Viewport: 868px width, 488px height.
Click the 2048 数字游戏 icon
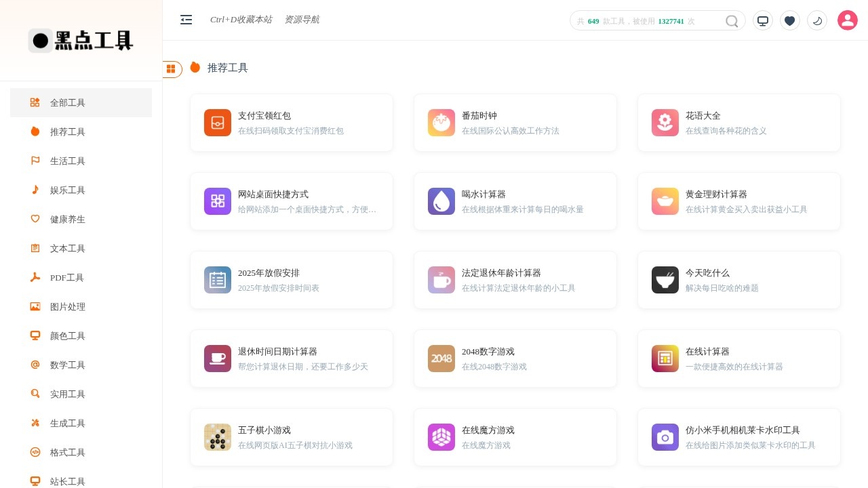click(x=441, y=359)
